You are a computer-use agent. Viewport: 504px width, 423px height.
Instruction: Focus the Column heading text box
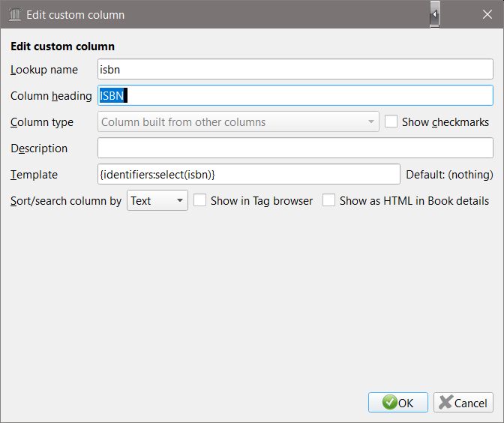click(295, 96)
